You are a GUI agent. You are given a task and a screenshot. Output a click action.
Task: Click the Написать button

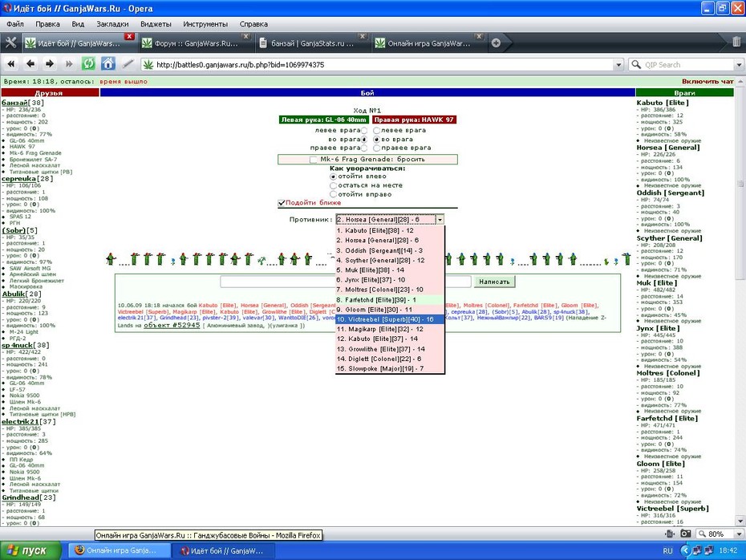tap(494, 282)
